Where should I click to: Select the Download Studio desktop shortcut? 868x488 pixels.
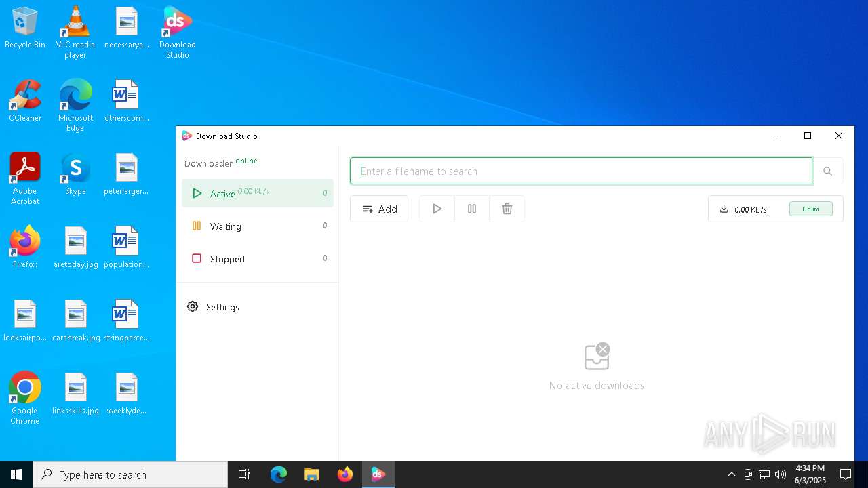(178, 33)
